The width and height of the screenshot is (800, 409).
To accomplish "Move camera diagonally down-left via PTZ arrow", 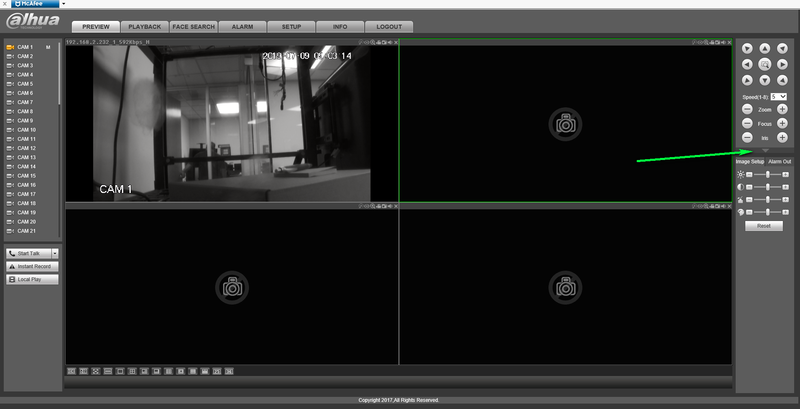I will click(x=747, y=80).
